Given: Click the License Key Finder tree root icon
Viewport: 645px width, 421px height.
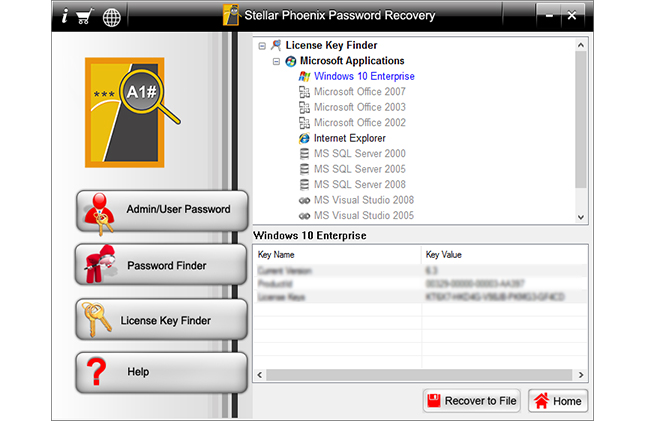Looking at the screenshot, I should point(276,45).
